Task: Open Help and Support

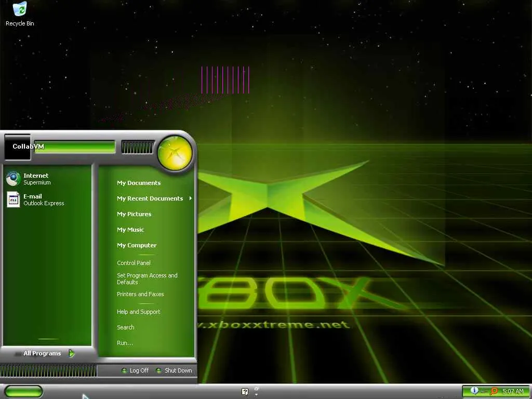Action: coord(138,312)
